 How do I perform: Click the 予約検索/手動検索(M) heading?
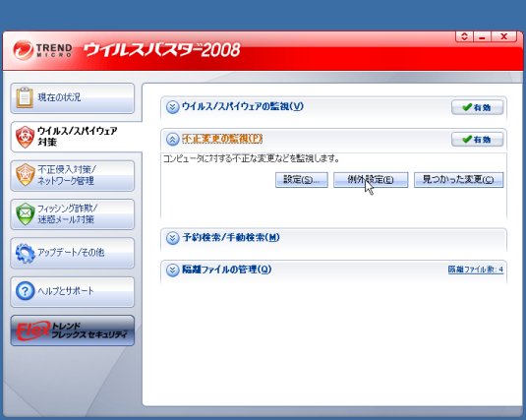pos(231,238)
